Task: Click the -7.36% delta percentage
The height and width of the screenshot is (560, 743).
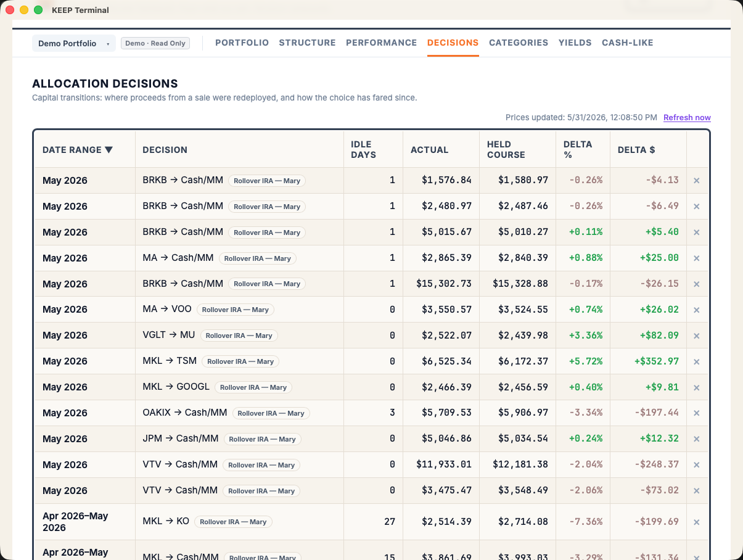Action: [586, 522]
